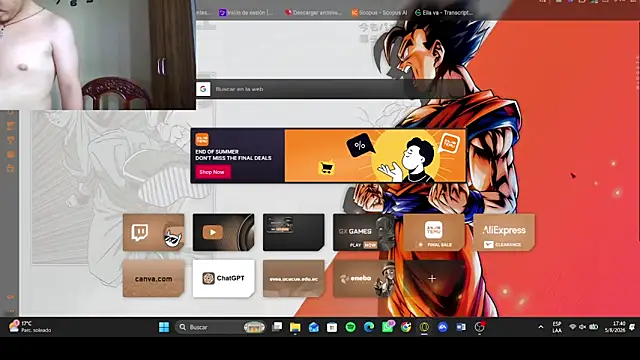Open the Twitch speed dial tile
Viewport: 640px width, 360px height.
pos(153,232)
